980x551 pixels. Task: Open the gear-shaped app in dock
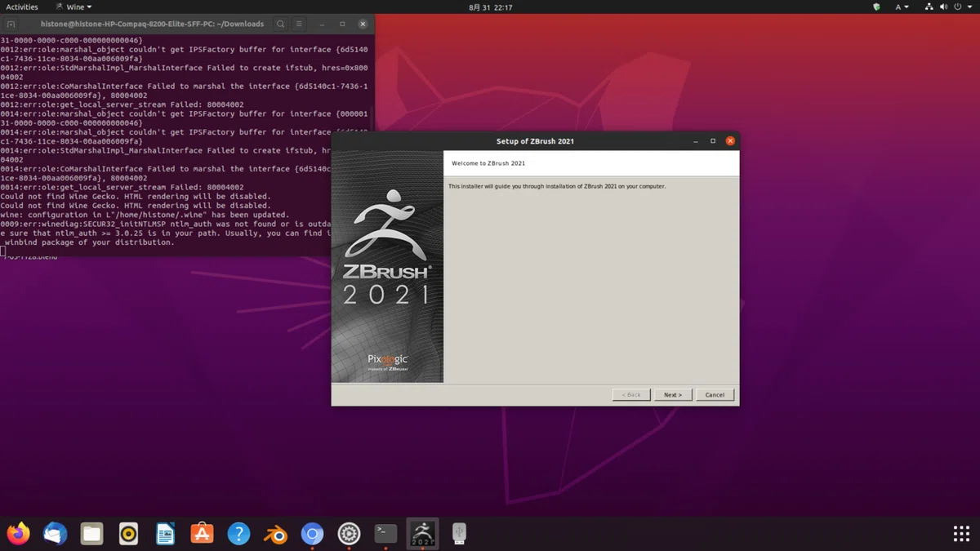(x=349, y=534)
